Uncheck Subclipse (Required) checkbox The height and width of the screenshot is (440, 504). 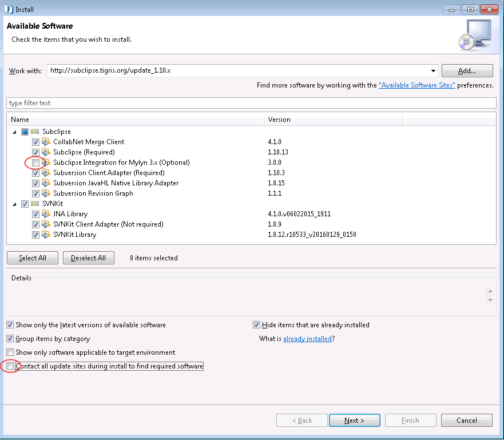coord(35,152)
